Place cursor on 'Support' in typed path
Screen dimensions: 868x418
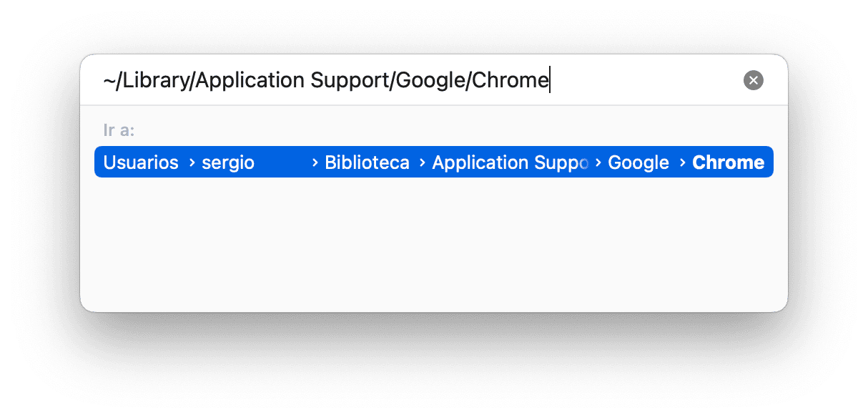[x=348, y=80]
